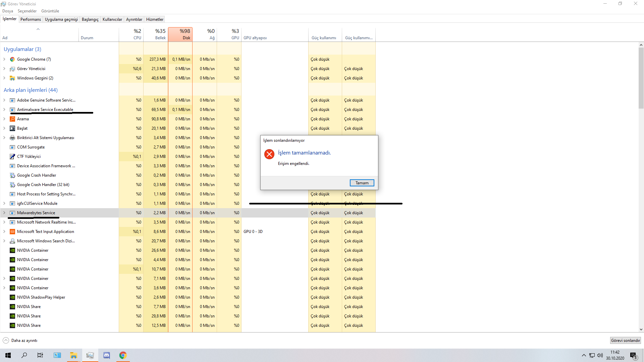Click the volume icon in system tray
The width and height of the screenshot is (644, 362).
tap(600, 355)
